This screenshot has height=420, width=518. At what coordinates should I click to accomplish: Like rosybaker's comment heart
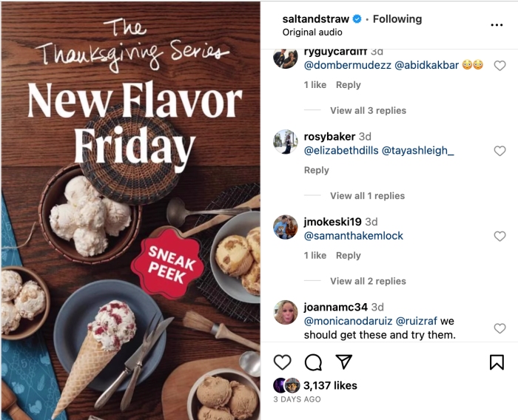pyautogui.click(x=499, y=151)
